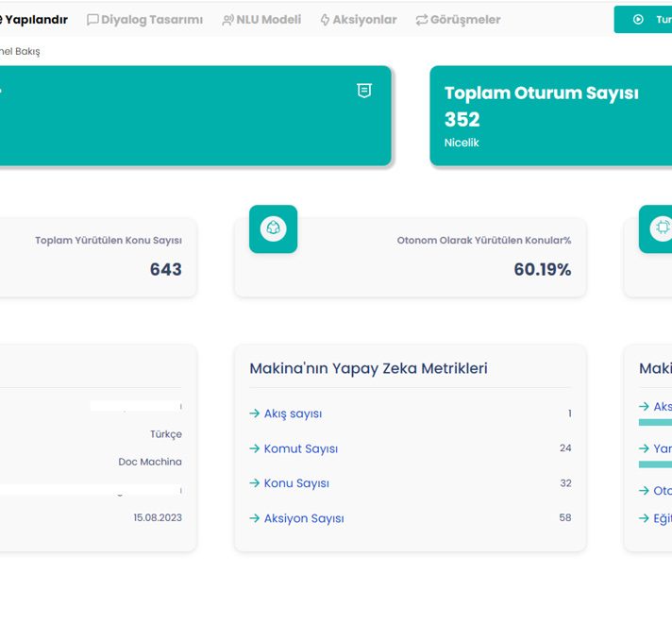Click the Nicelik label under 352
This screenshot has width=672, height=641.
pos(462,143)
